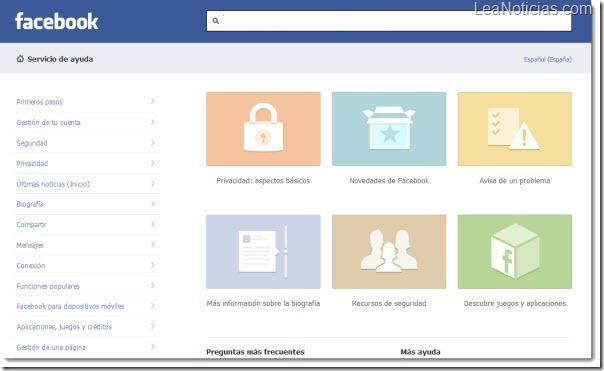Open Biografía sidebar item
This screenshot has height=371, width=604.
30,204
